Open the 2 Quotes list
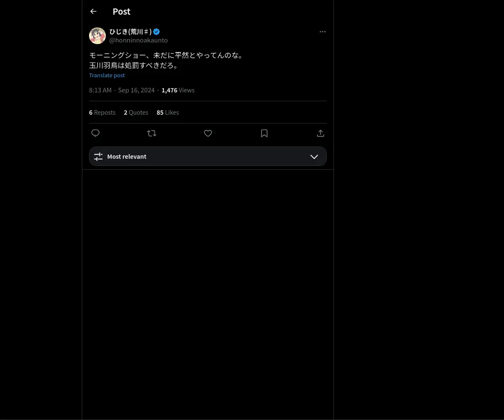Image resolution: width=504 pixels, height=420 pixels. [x=136, y=113]
